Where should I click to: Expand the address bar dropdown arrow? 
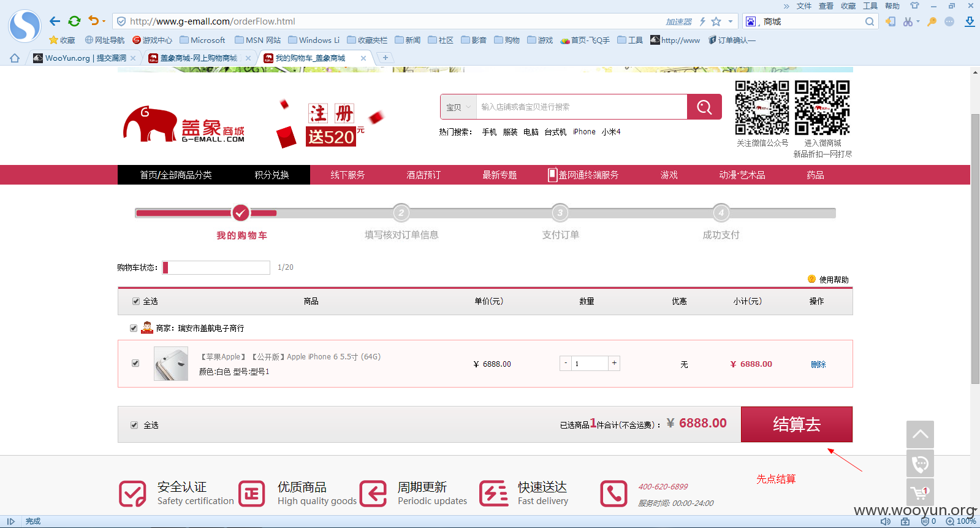[x=731, y=21]
